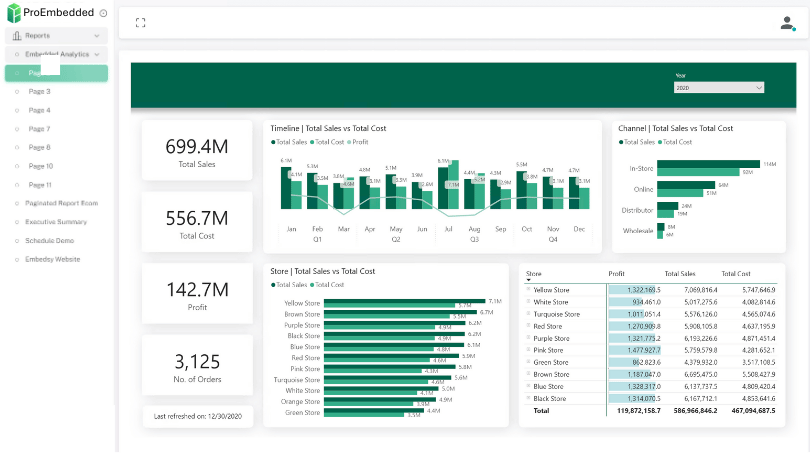Toggle fullscreen with the expand icon
Screen dimensions: 810x471
point(140,23)
